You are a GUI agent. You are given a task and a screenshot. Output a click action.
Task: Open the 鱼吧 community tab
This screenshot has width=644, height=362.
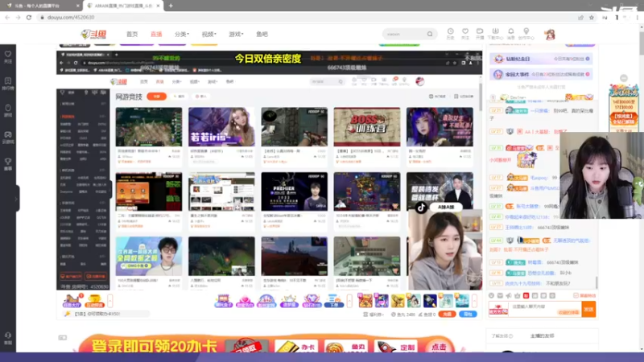point(262,34)
